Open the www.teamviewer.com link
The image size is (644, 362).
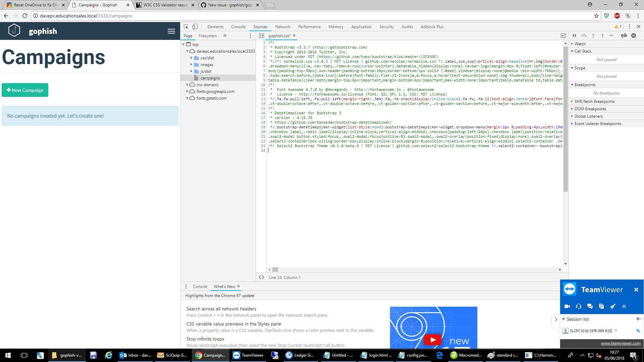tap(620, 343)
